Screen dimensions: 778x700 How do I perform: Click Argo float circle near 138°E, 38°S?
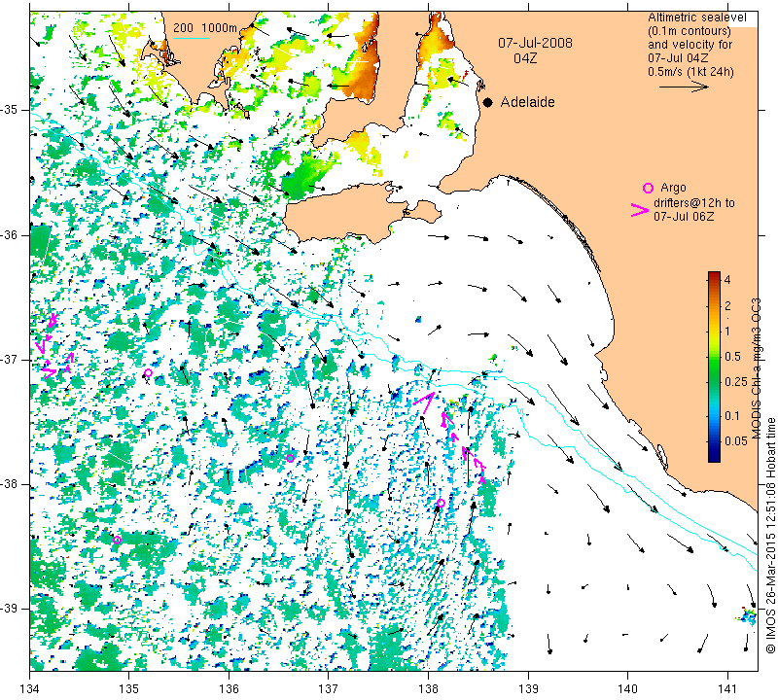coord(441,503)
